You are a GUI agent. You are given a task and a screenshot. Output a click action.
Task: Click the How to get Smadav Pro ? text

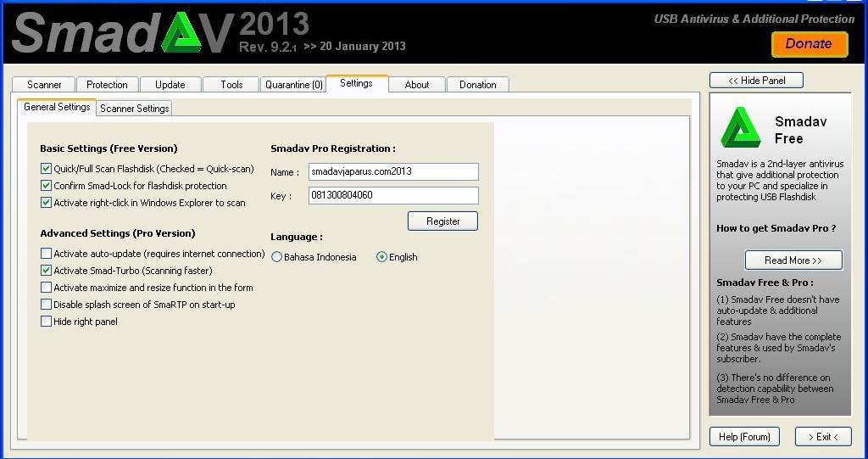click(x=776, y=228)
